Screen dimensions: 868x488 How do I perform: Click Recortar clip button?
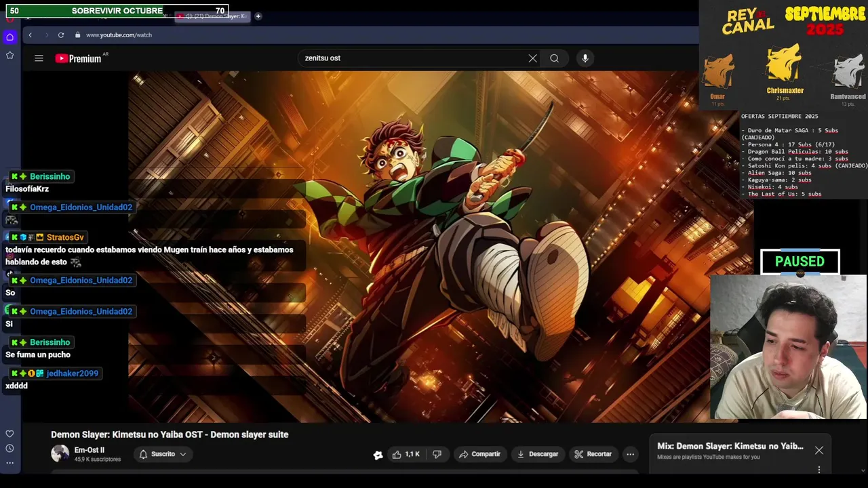tap(593, 454)
